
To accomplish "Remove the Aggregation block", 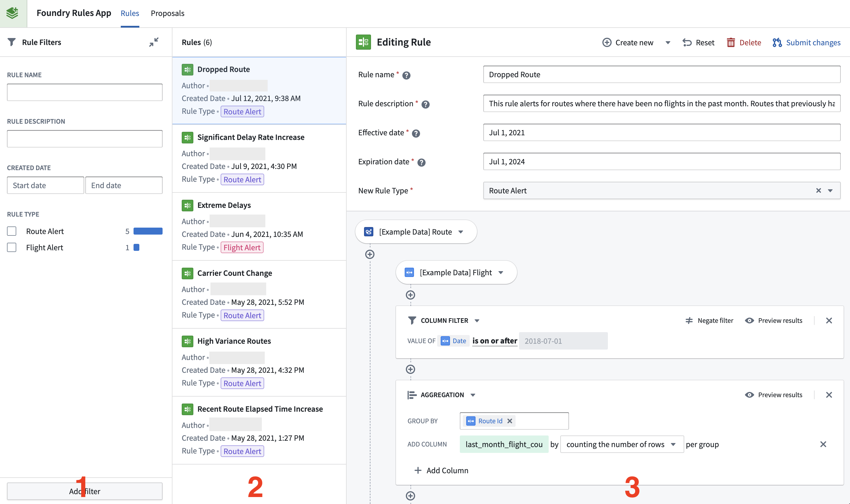I will coord(829,395).
